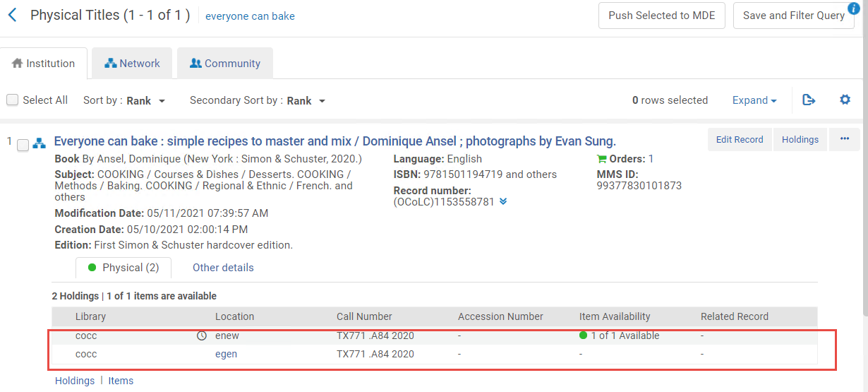Click the export list icon
Screen dimensions: 868x392
(809, 100)
